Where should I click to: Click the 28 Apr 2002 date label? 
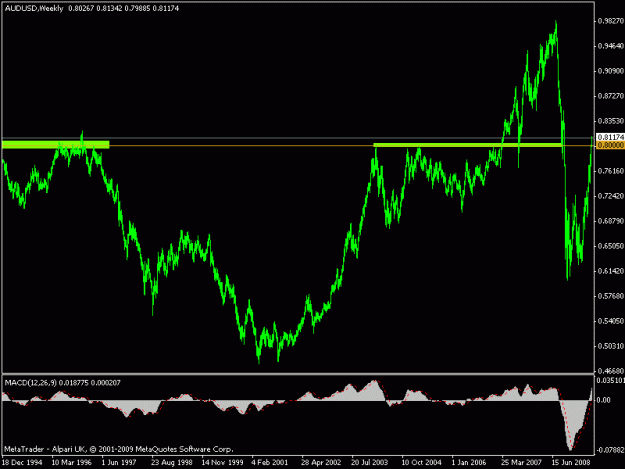[321, 462]
